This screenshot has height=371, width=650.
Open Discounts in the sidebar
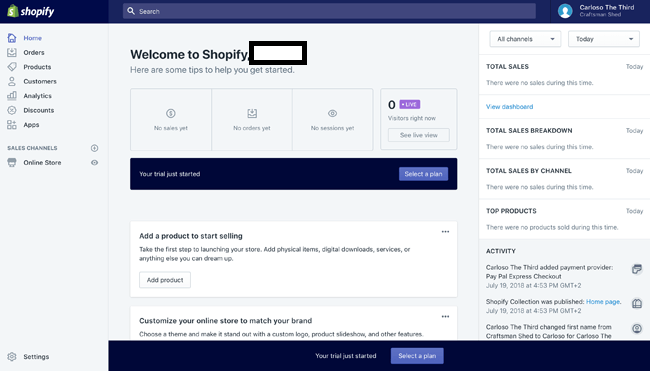click(39, 110)
